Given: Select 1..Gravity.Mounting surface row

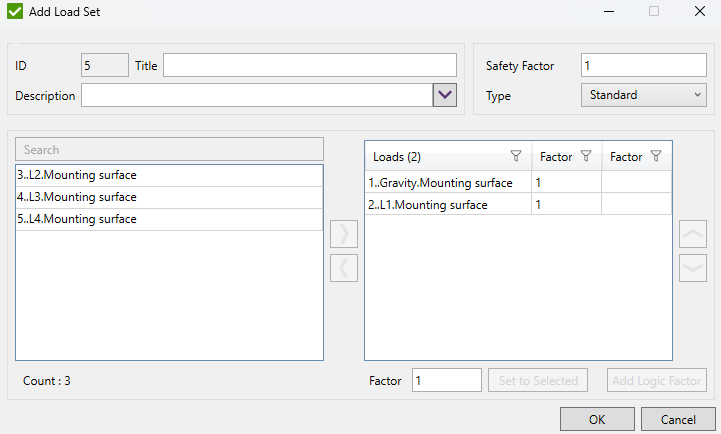Looking at the screenshot, I should [447, 183].
